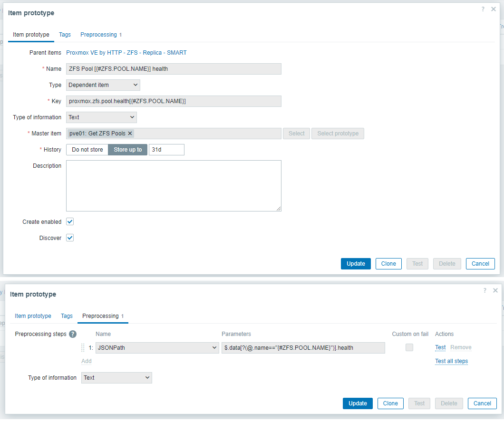Uncheck the Discover checkbox
Viewport: 504px width, 422px height.
69,238
